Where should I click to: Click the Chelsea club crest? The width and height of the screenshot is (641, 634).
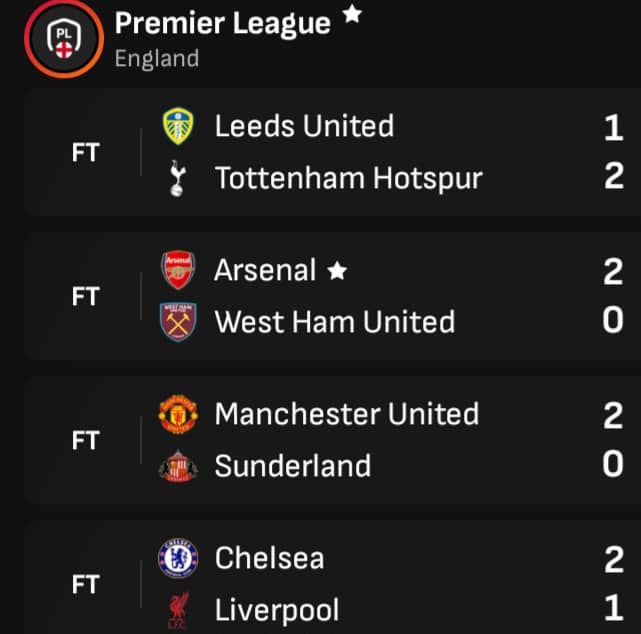178,558
